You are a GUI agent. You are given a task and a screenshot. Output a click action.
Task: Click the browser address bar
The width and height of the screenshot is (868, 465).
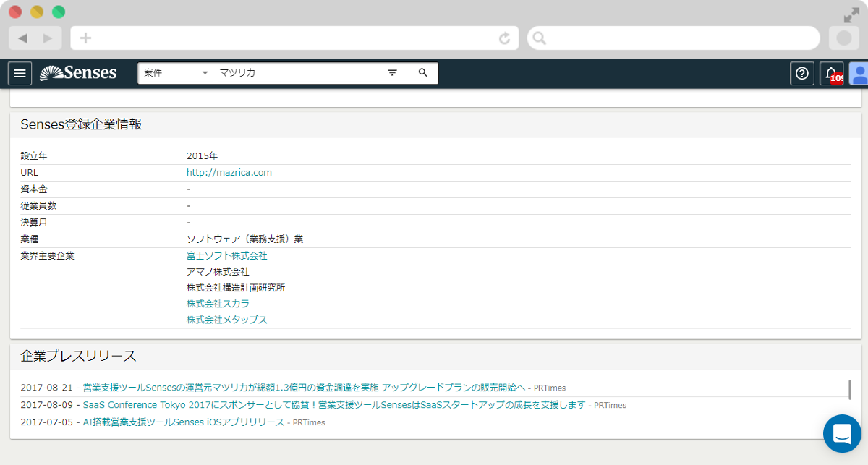pyautogui.click(x=294, y=38)
